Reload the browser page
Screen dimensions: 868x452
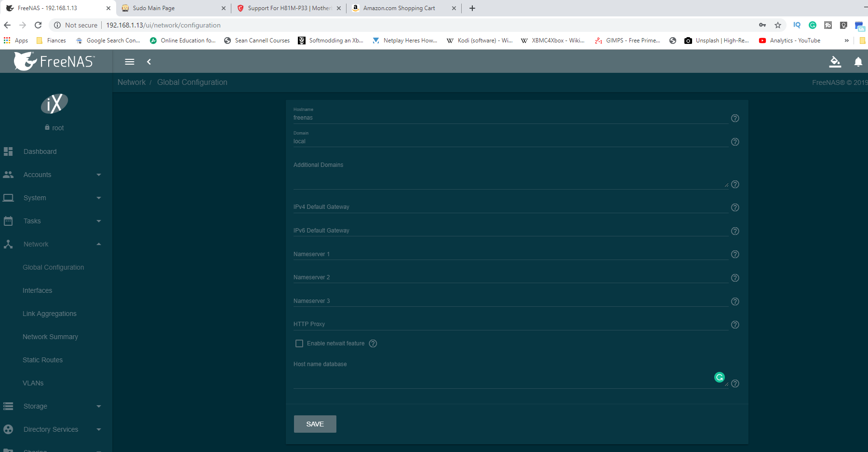[x=38, y=25]
